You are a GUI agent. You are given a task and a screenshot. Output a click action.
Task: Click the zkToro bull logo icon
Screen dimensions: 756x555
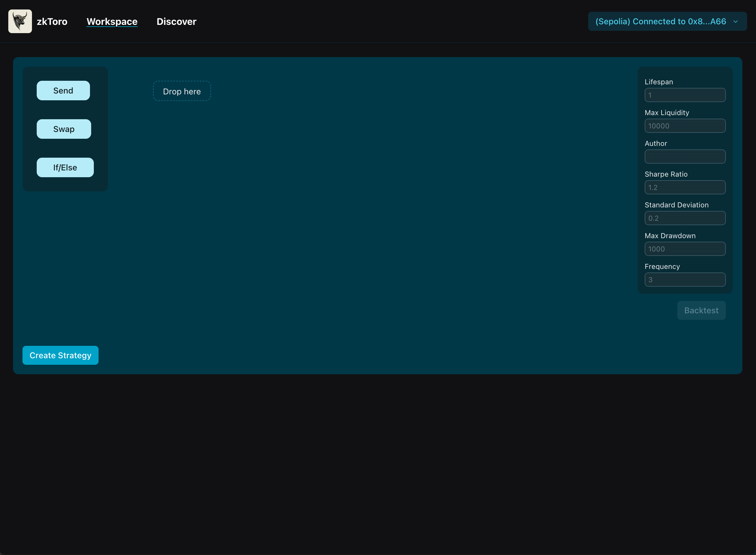pyautogui.click(x=20, y=21)
